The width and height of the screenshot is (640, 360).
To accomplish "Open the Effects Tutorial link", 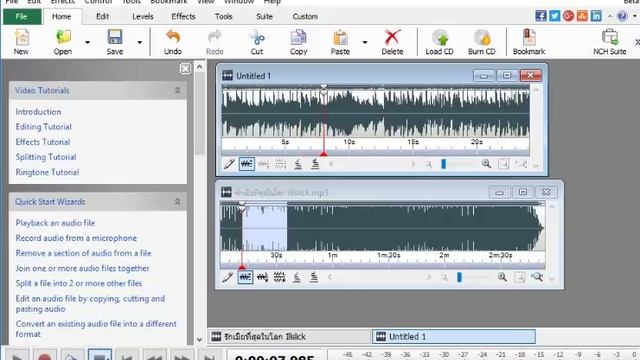I will 43,142.
